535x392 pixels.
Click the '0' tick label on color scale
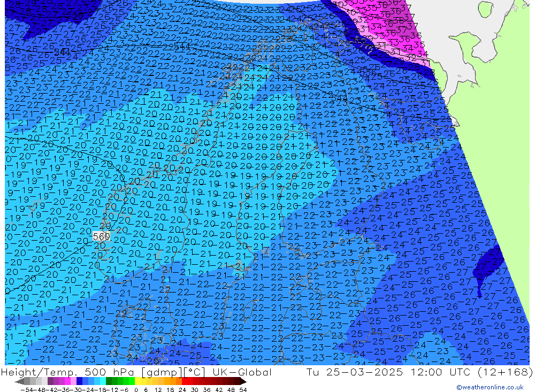pos(136,390)
